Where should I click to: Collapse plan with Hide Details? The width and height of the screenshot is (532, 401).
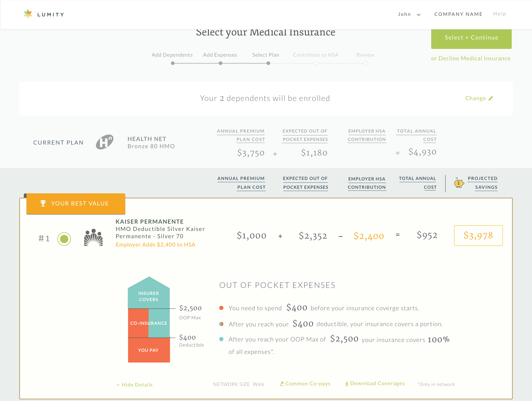point(135,385)
